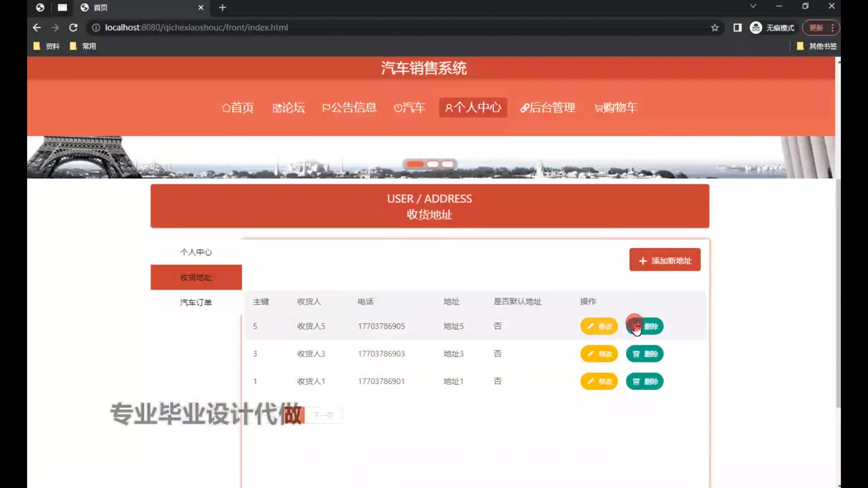Delete the 收货人1 address row
The width and height of the screenshot is (868, 488).
click(x=644, y=381)
